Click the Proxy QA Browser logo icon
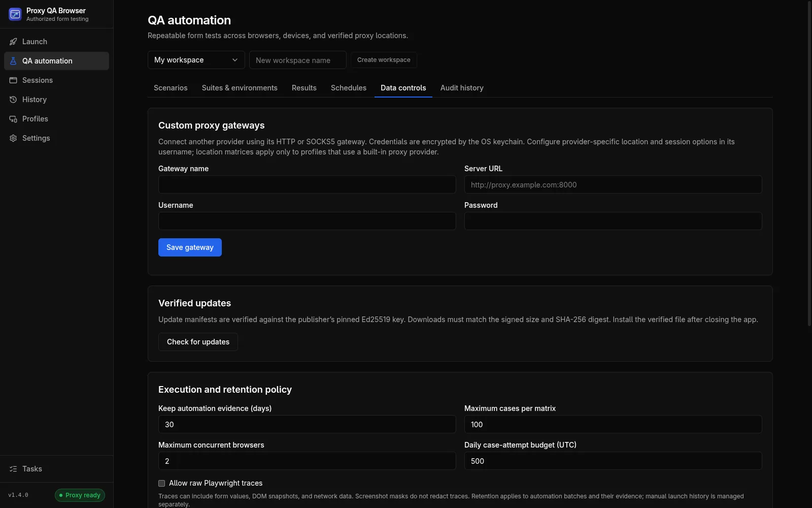This screenshot has width=812, height=508. [15, 14]
